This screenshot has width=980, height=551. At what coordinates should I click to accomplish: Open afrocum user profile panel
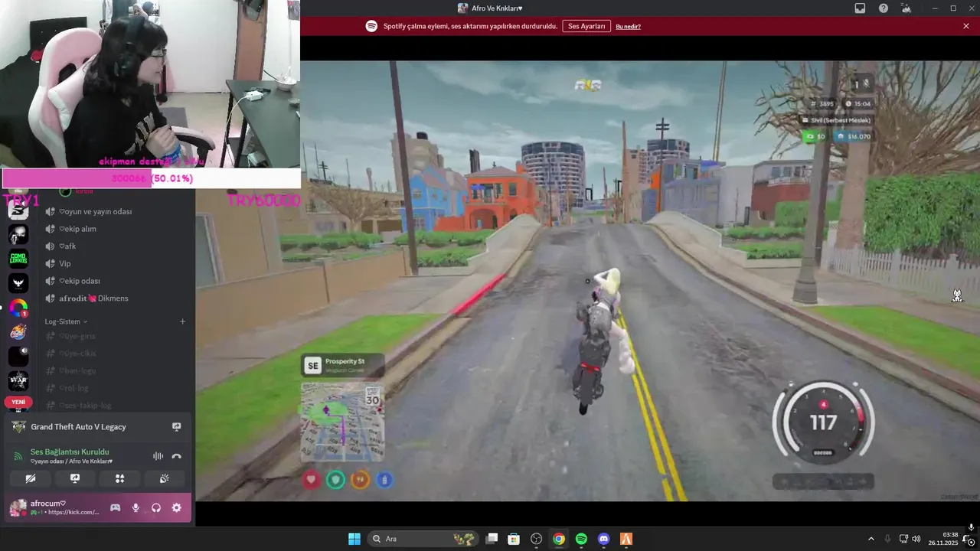55,507
